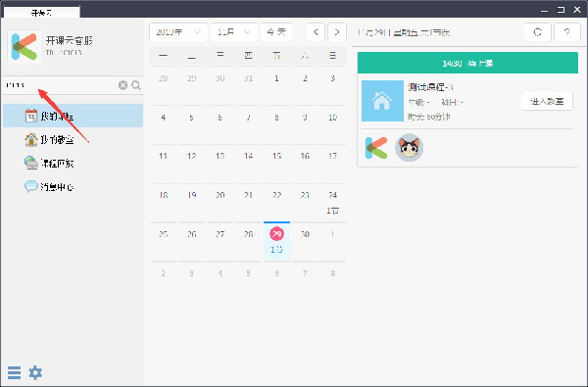Click the search input field

pos(60,85)
